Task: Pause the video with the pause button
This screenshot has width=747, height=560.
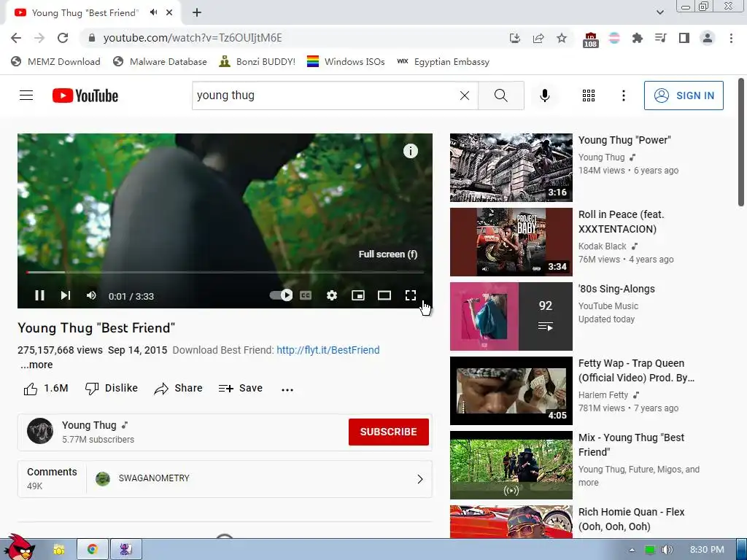Action: [x=39, y=296]
